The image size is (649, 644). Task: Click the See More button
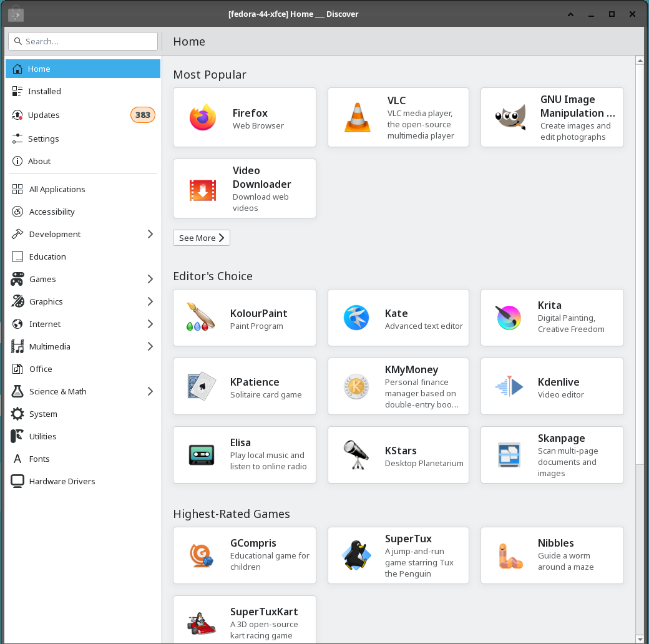202,238
